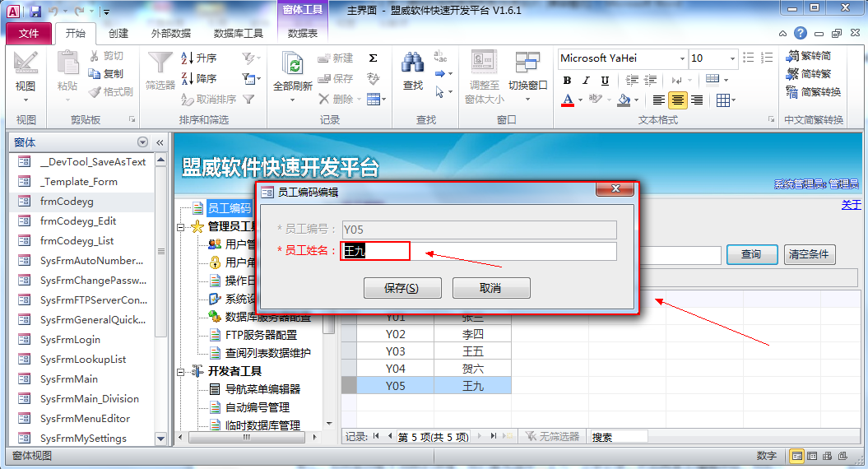Image resolution: width=868 pixels, height=469 pixels.
Task: Click 取消 in employee edit dialog
Action: pyautogui.click(x=491, y=288)
